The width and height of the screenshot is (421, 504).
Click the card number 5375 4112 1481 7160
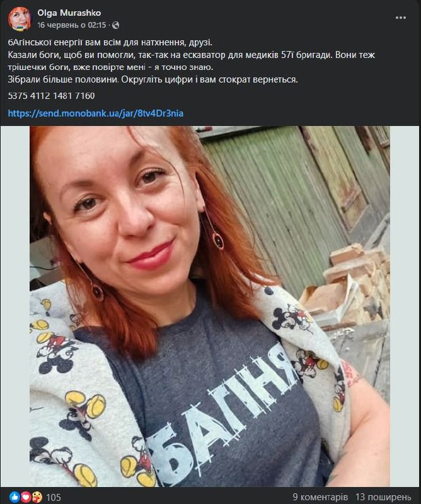point(52,96)
